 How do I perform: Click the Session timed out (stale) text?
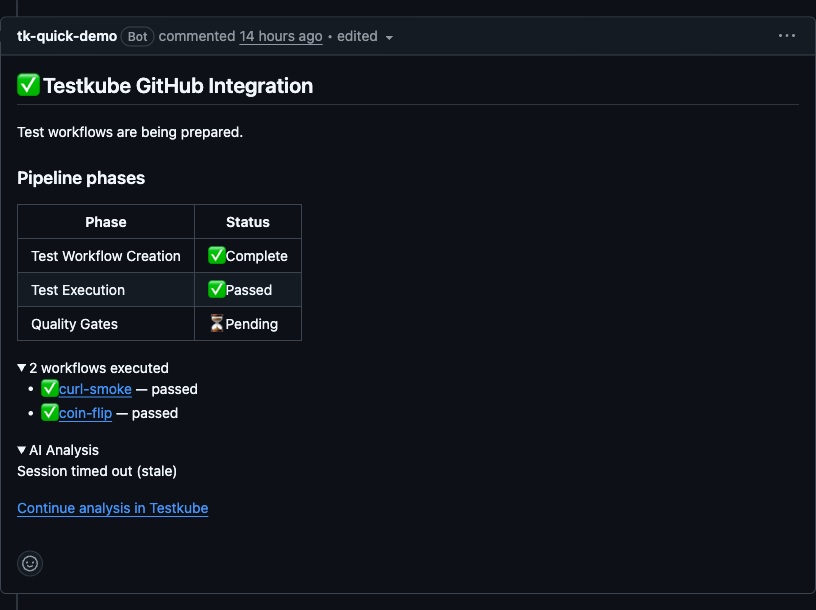click(x=97, y=471)
